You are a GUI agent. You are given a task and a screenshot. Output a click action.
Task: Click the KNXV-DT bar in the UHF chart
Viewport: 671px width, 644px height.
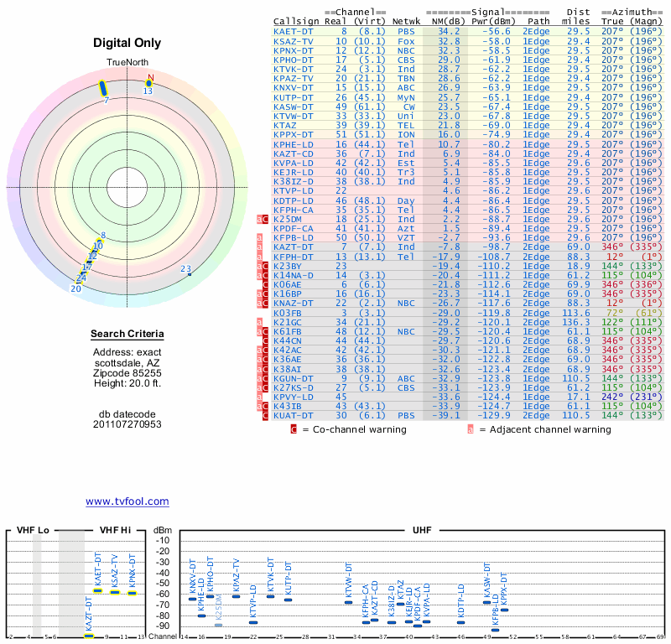click(192, 599)
